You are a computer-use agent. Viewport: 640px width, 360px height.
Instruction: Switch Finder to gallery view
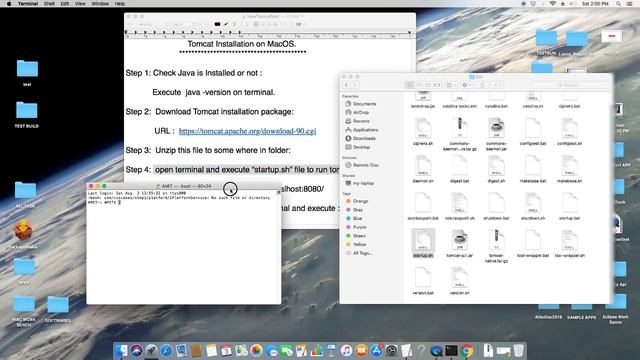point(437,85)
